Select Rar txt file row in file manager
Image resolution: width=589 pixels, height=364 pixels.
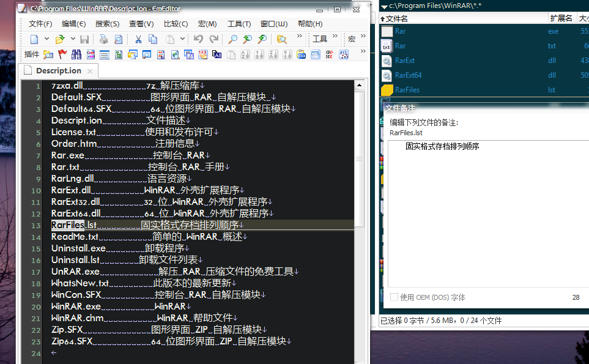tap(484, 46)
